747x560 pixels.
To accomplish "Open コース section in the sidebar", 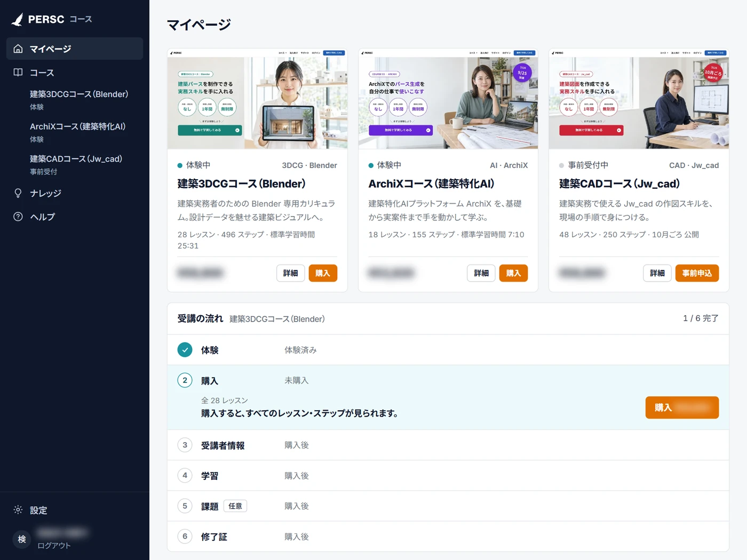I will (75, 73).
